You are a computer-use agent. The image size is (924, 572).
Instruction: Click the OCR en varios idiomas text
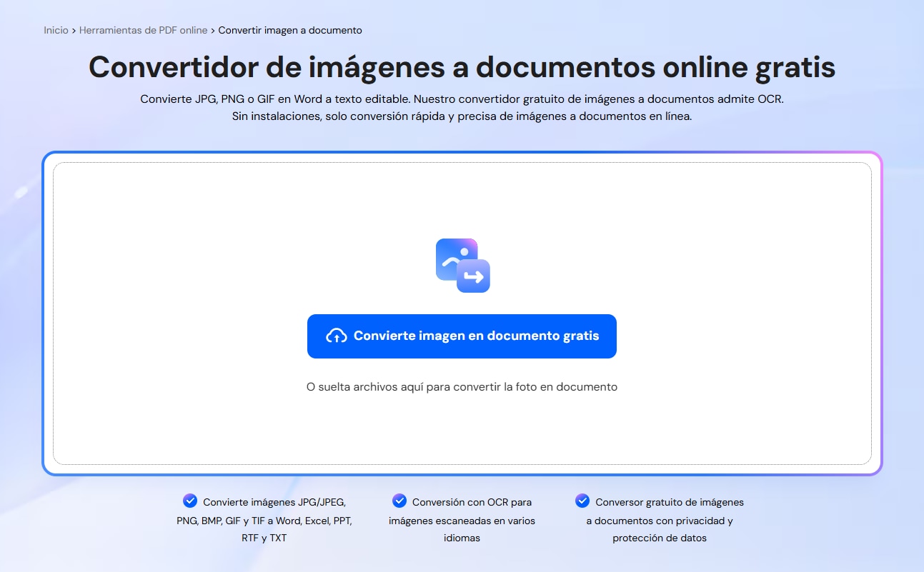click(462, 521)
